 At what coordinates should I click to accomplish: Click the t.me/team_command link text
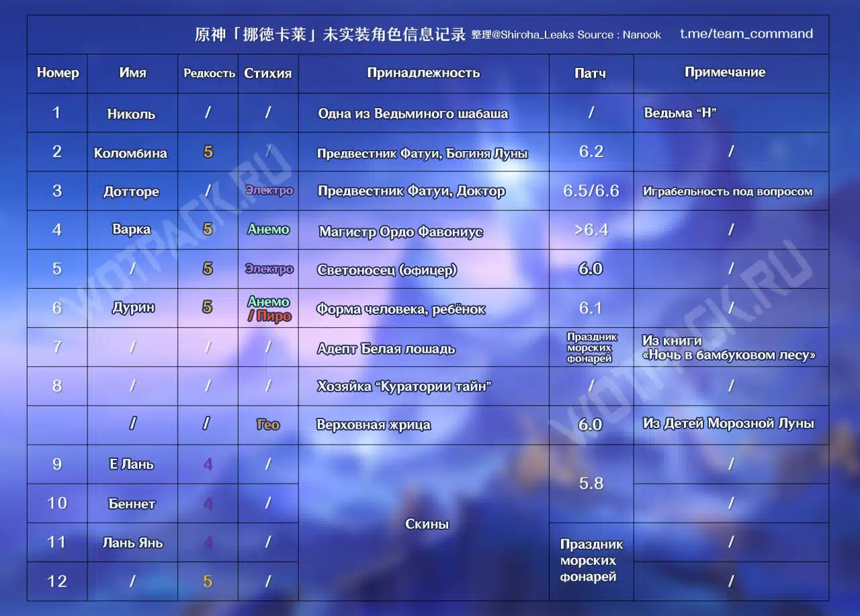(x=746, y=34)
